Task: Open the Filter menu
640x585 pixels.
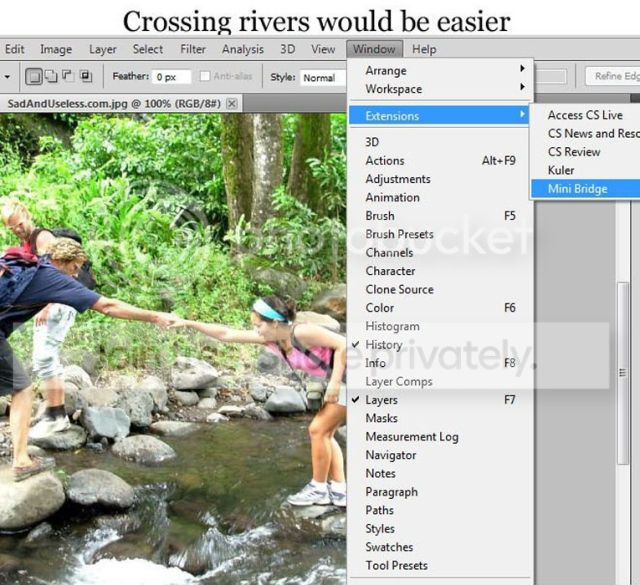Action: [x=193, y=49]
